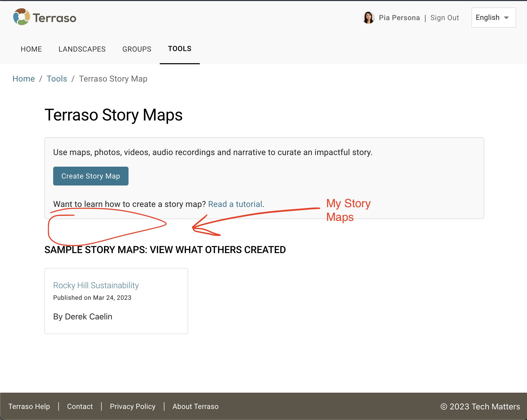The image size is (527, 420).
Task: Select the Rocky Hill Sustainability card
Action: coord(116,301)
